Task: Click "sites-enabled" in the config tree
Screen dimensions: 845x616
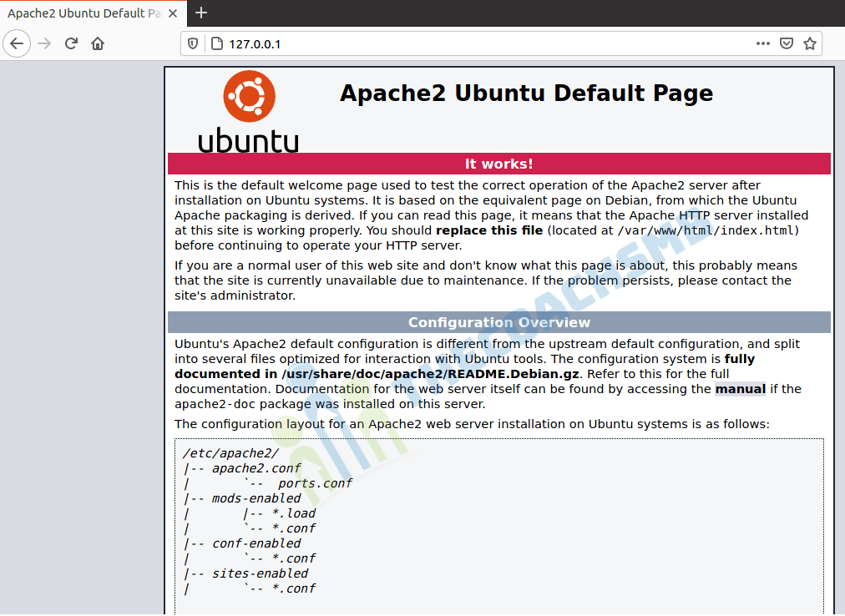Action: tap(260, 574)
